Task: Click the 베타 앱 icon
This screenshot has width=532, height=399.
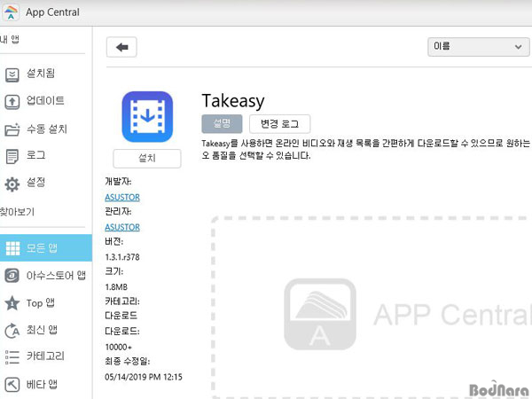Action: (x=12, y=385)
